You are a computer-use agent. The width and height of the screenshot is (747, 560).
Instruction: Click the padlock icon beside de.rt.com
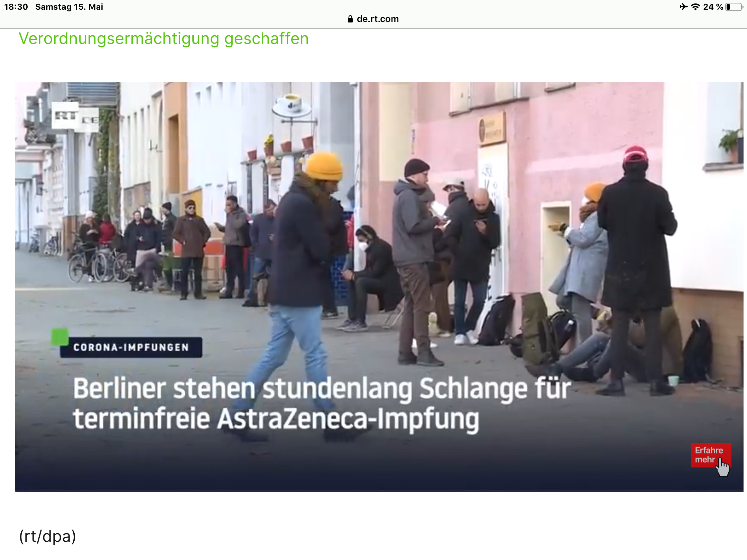point(350,19)
